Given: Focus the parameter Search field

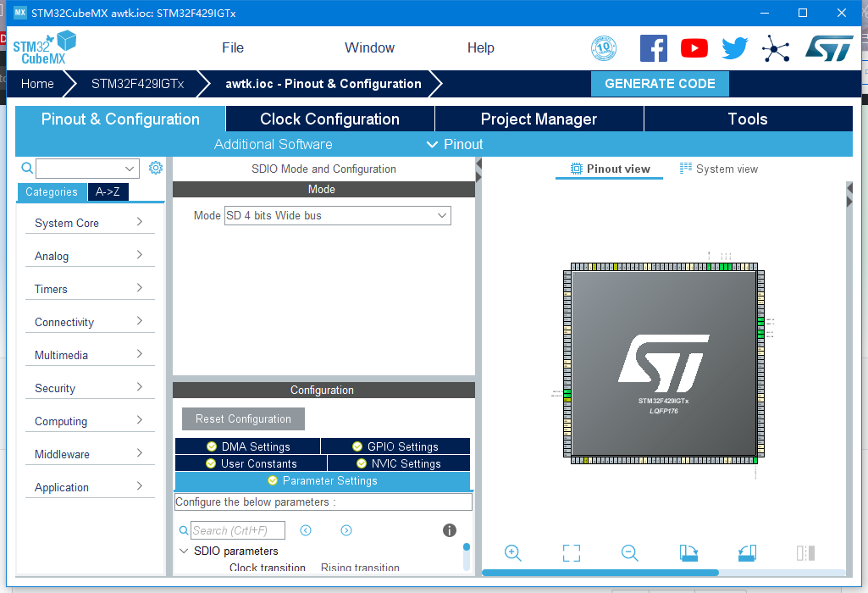Looking at the screenshot, I should (238, 530).
